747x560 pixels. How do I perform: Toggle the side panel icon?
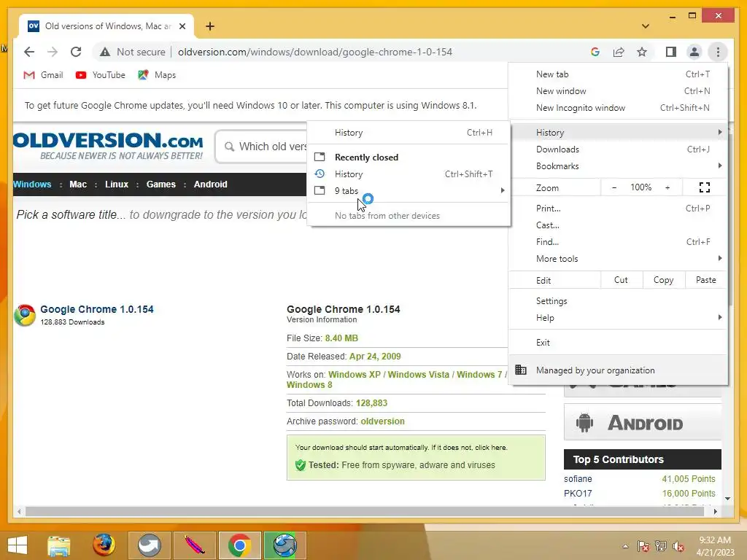(x=671, y=52)
